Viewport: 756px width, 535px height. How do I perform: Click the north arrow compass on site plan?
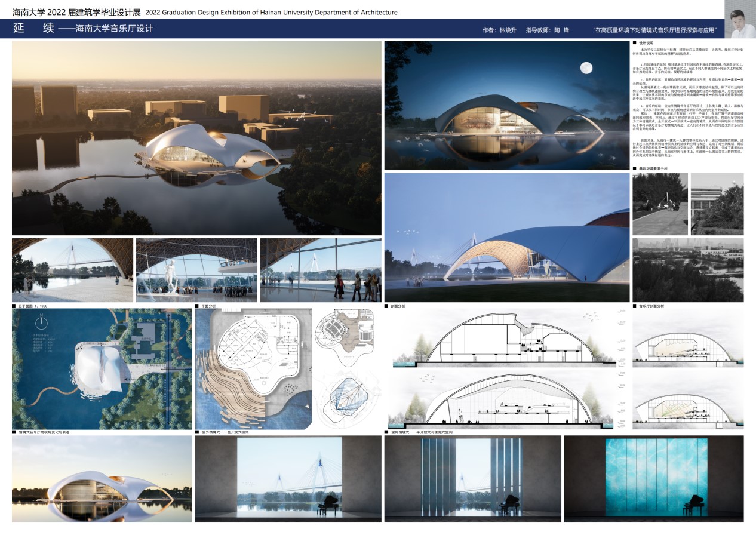click(41, 323)
